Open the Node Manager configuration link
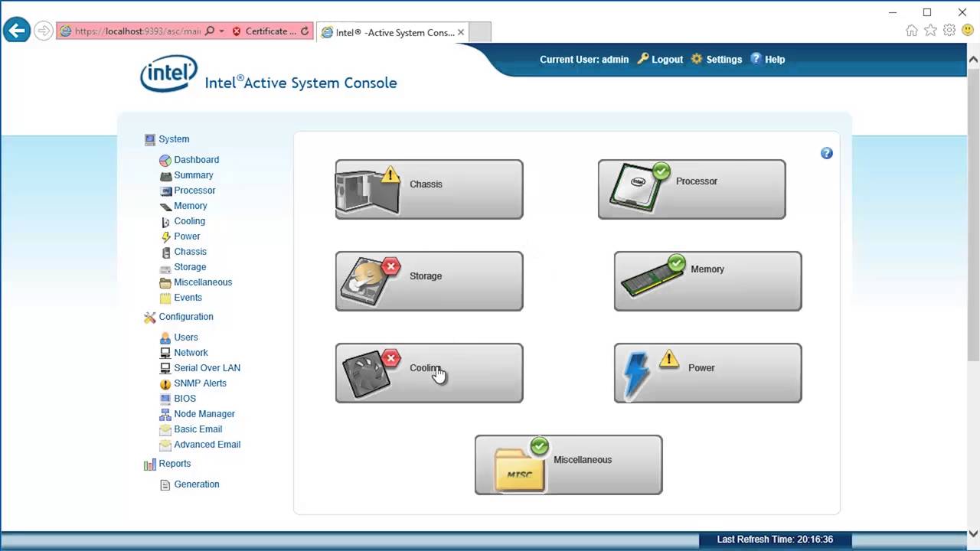The width and height of the screenshot is (980, 551). (204, 414)
